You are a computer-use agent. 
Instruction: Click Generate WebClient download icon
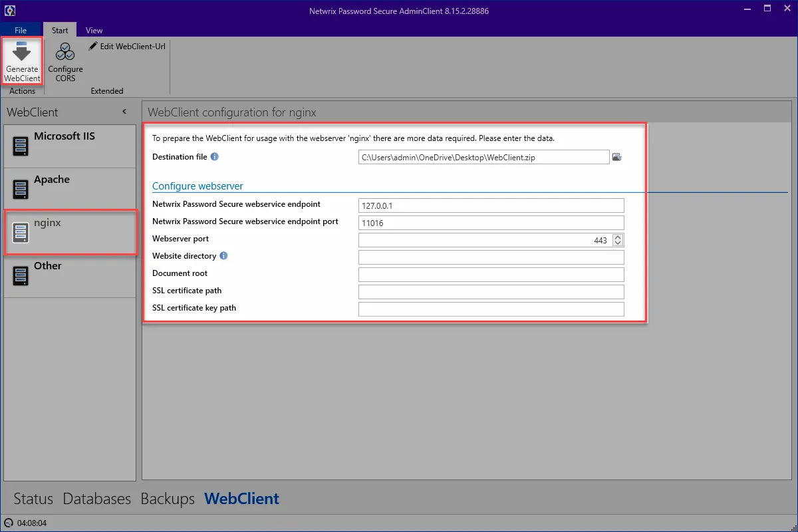22,53
